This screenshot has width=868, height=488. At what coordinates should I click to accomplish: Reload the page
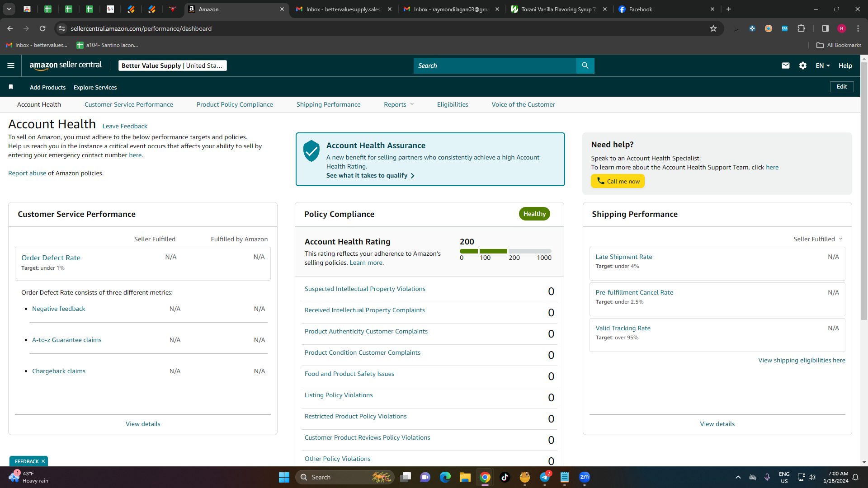[x=42, y=28]
